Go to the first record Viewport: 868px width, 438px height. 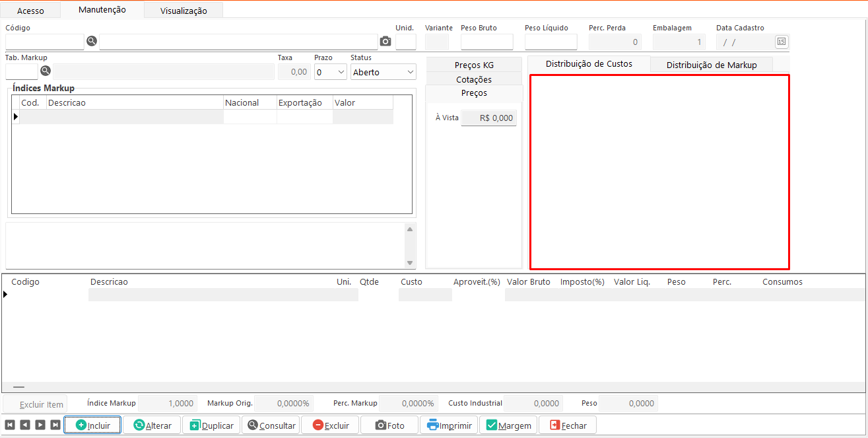click(x=10, y=425)
